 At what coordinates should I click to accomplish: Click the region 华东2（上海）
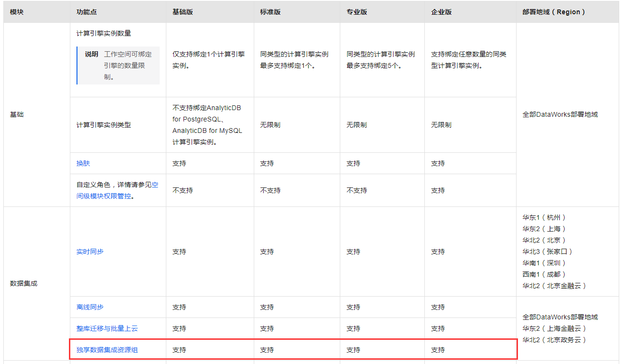click(x=544, y=229)
